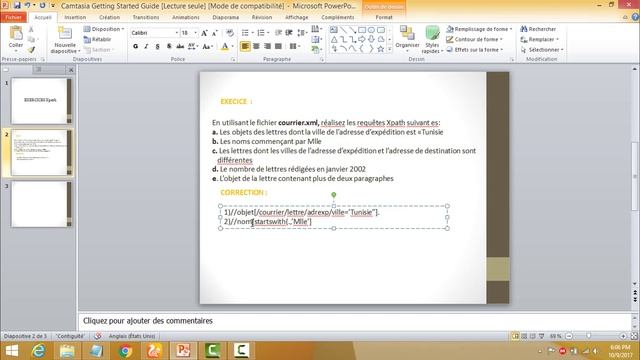This screenshot has width=640, height=360.
Task: Open Contour de forme dropdown
Action: point(474,39)
